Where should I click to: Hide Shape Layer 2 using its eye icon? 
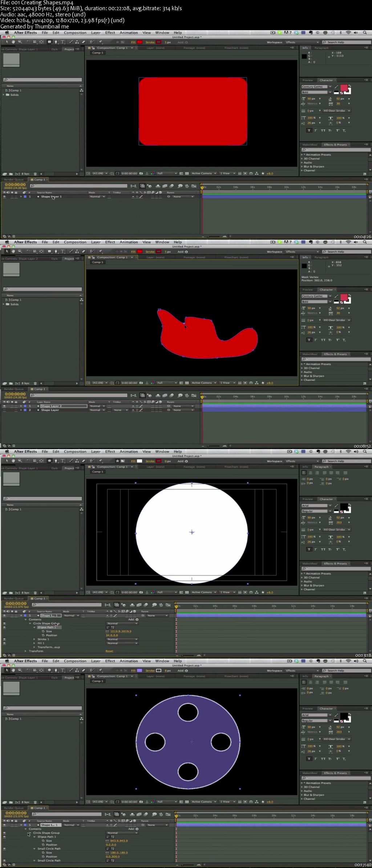(4, 406)
